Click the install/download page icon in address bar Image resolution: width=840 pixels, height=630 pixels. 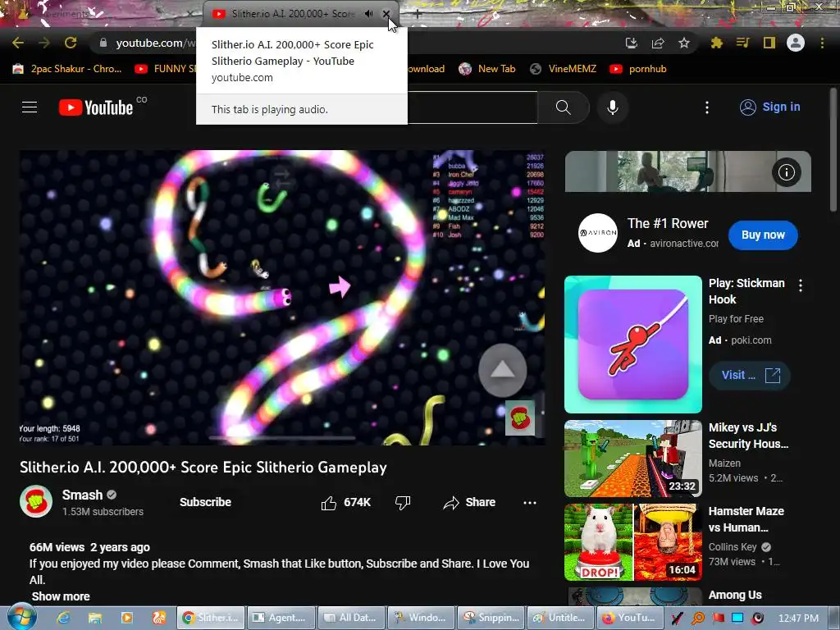632,43
